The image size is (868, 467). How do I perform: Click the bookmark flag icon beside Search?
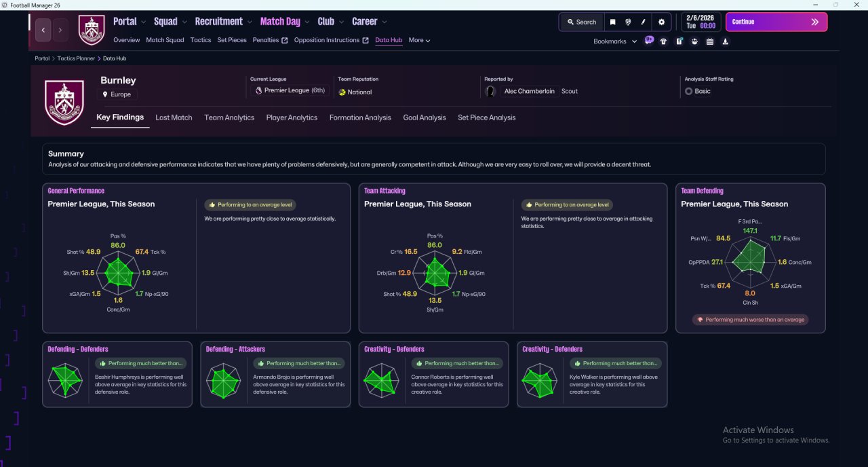[x=612, y=22]
